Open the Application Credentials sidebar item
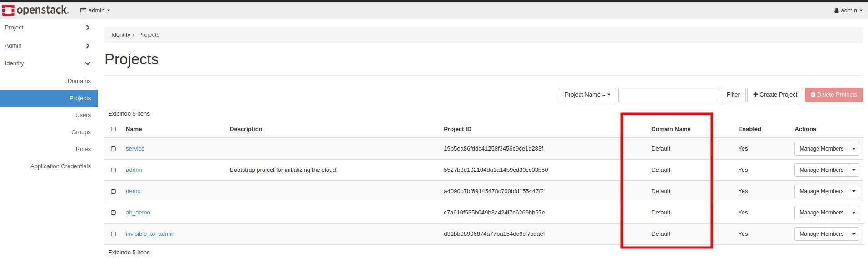868x258 pixels. [x=60, y=166]
